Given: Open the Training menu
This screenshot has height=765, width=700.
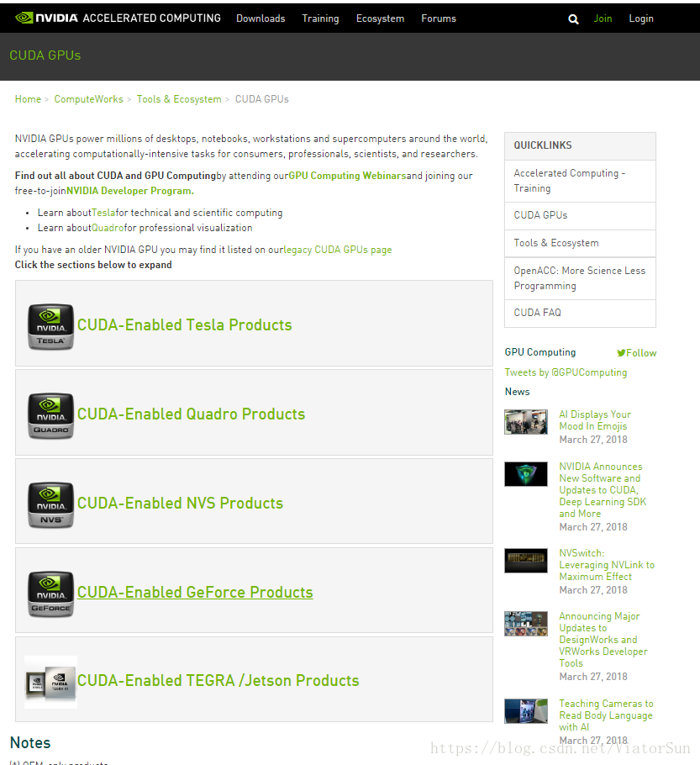Looking at the screenshot, I should coord(320,18).
